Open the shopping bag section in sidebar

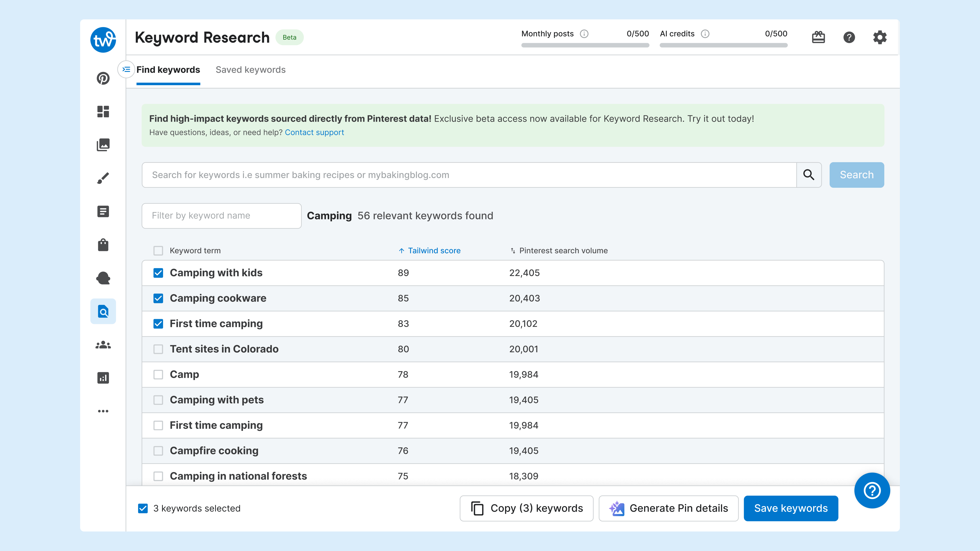pyautogui.click(x=103, y=245)
